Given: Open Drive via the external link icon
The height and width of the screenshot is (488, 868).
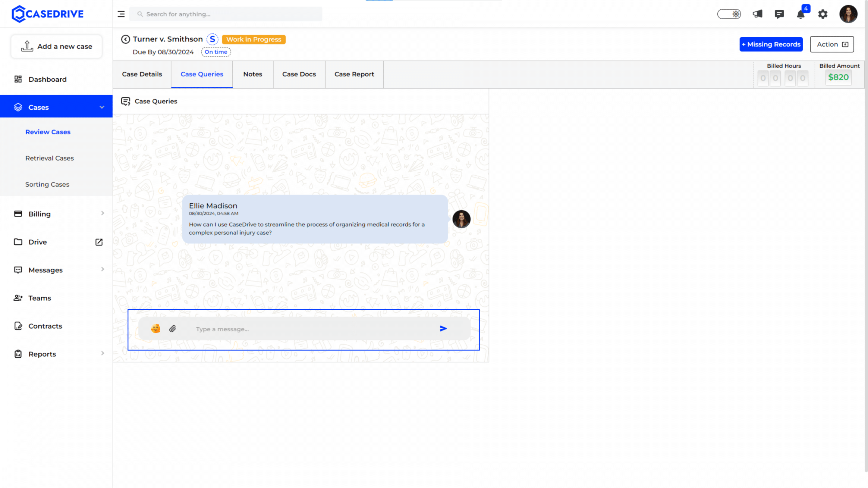Looking at the screenshot, I should (99, 242).
